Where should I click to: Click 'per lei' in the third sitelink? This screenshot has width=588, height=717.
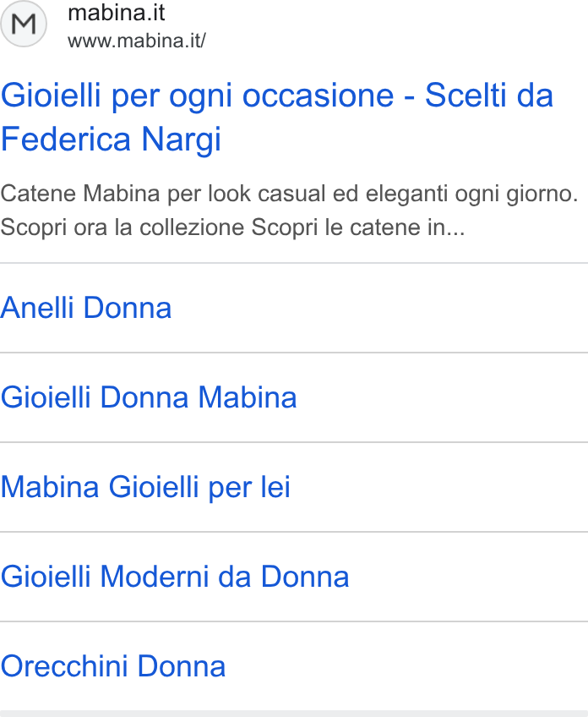(x=249, y=488)
